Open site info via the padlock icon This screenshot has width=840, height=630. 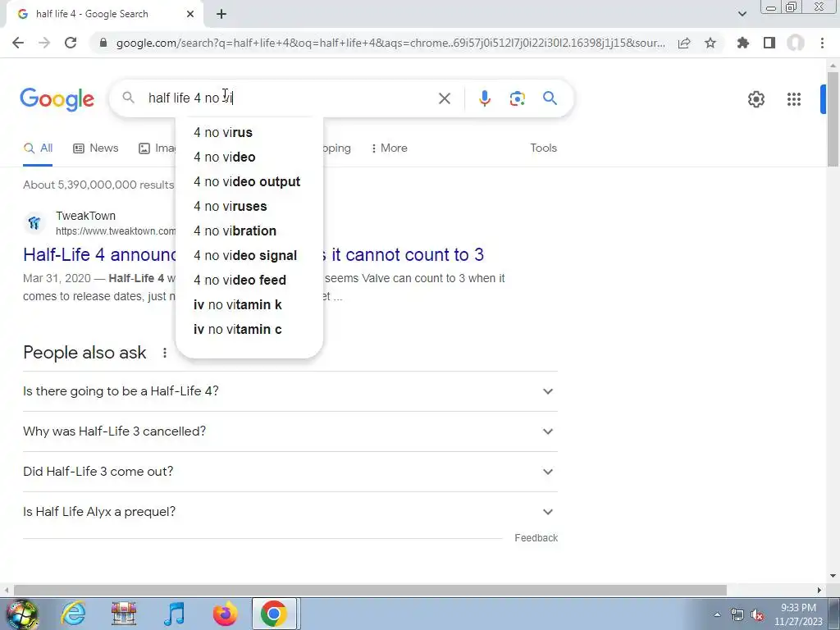tap(103, 43)
